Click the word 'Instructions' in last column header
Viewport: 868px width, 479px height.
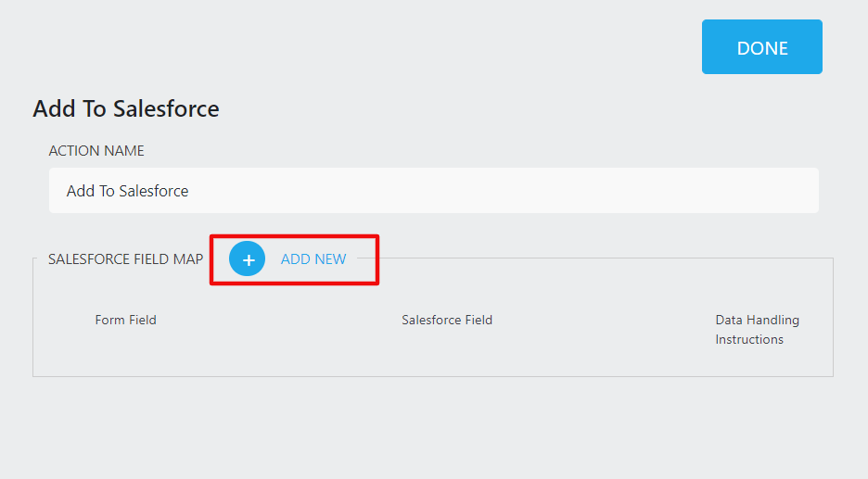(x=749, y=340)
